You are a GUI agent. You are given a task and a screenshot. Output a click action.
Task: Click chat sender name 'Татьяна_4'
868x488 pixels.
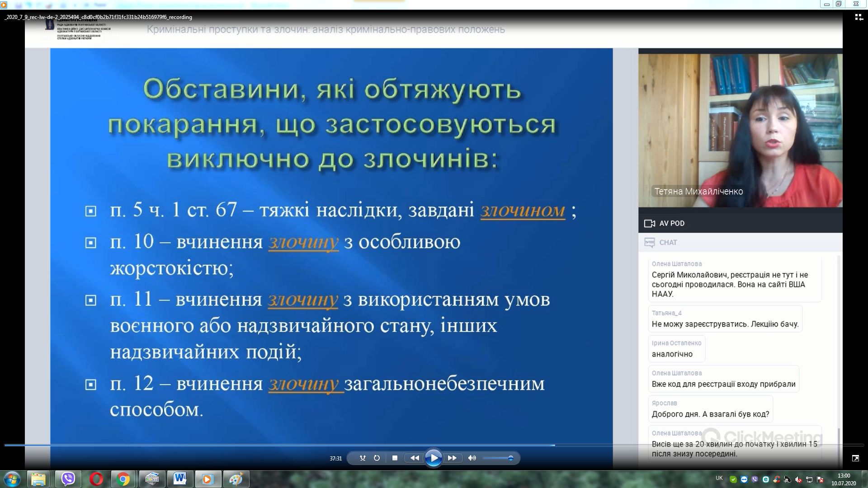pyautogui.click(x=666, y=313)
